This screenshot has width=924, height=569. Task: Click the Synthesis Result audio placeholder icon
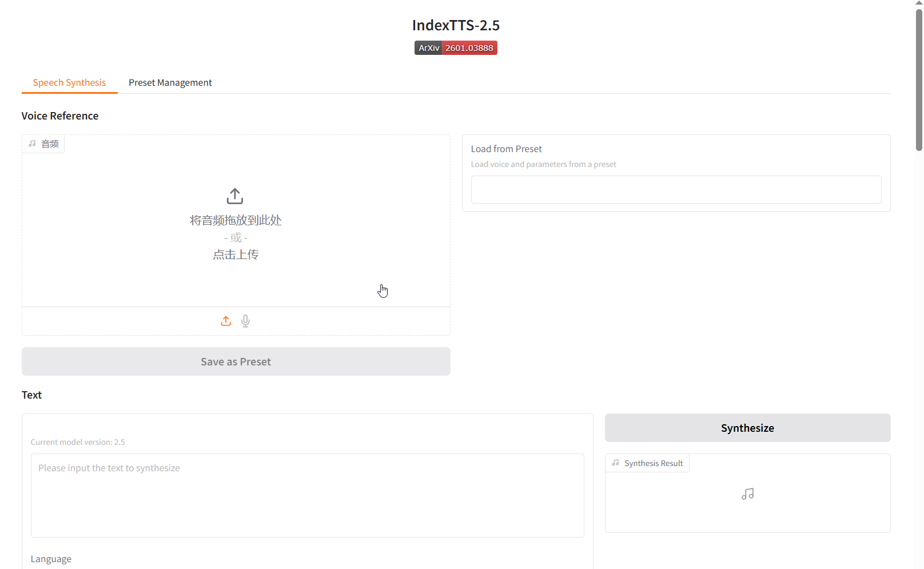pos(747,494)
